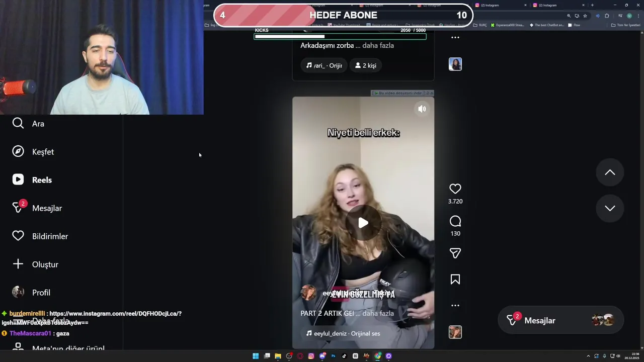Screen dimensions: 644x362
Task: Go to Reels in the sidebar
Action: point(32,180)
